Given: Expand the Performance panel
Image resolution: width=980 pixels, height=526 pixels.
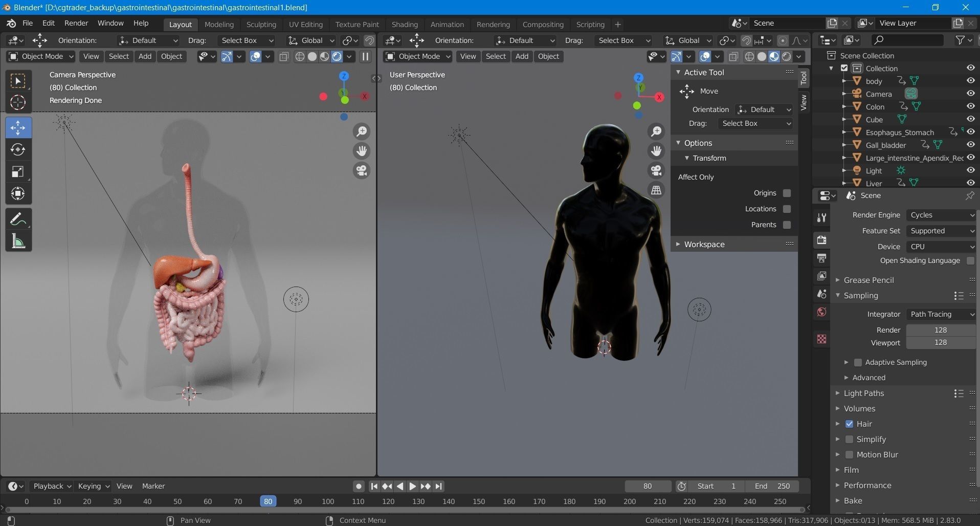Looking at the screenshot, I should coord(867,485).
